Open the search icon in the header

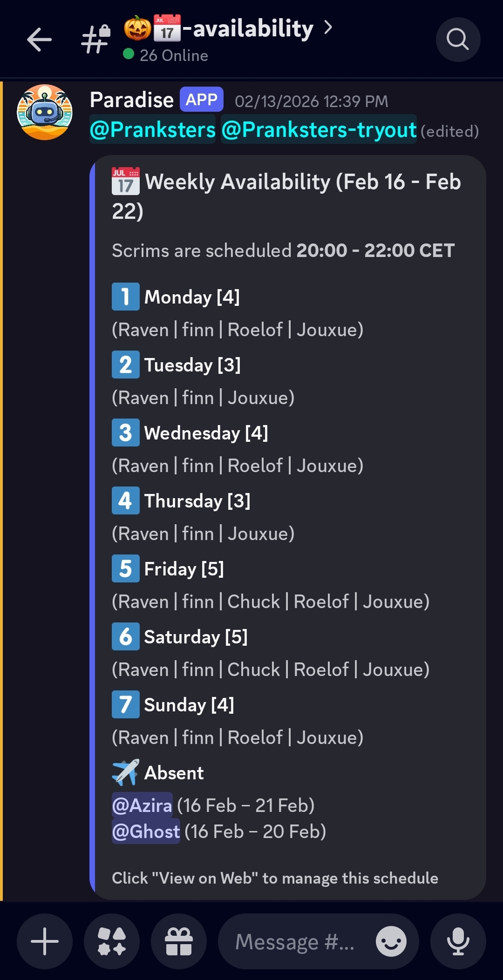[x=458, y=39]
